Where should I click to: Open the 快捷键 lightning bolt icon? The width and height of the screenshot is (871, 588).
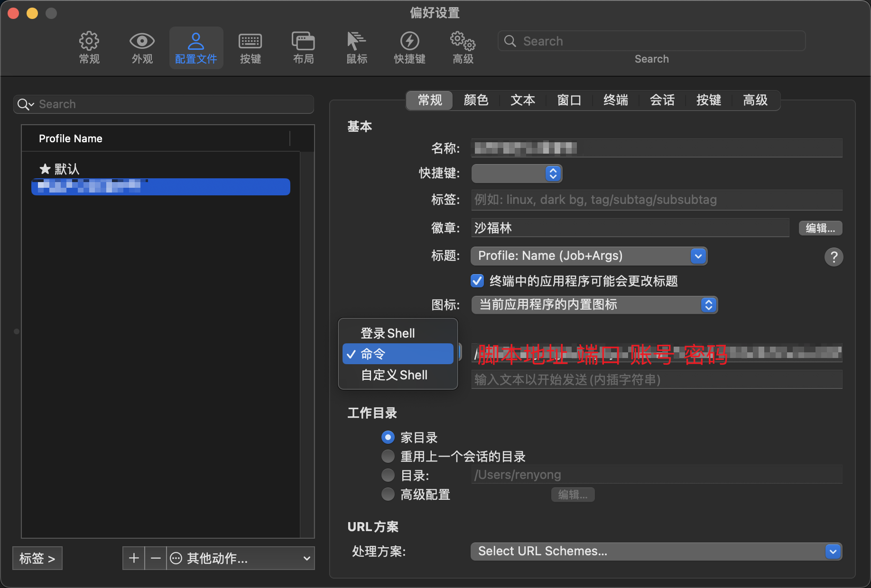409,42
